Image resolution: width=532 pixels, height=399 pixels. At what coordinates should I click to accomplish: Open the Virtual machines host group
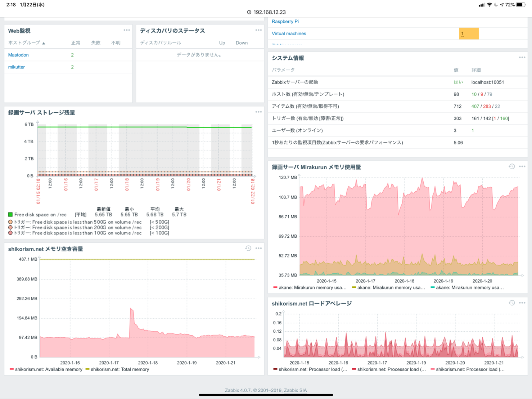289,33
